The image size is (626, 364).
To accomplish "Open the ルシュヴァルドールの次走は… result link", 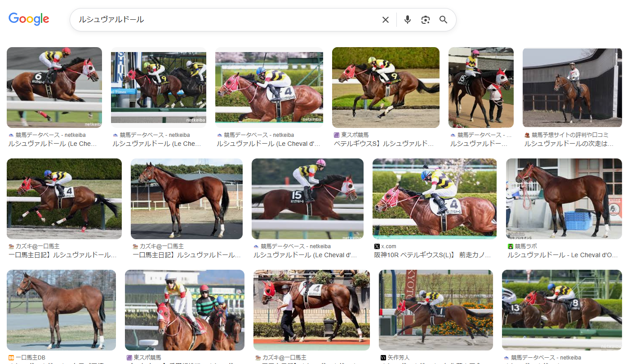I will coord(568,144).
